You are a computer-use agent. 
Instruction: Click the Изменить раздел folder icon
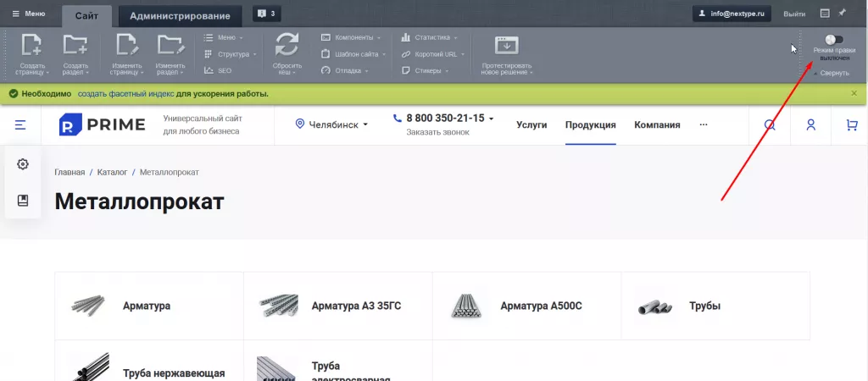pyautogui.click(x=170, y=46)
